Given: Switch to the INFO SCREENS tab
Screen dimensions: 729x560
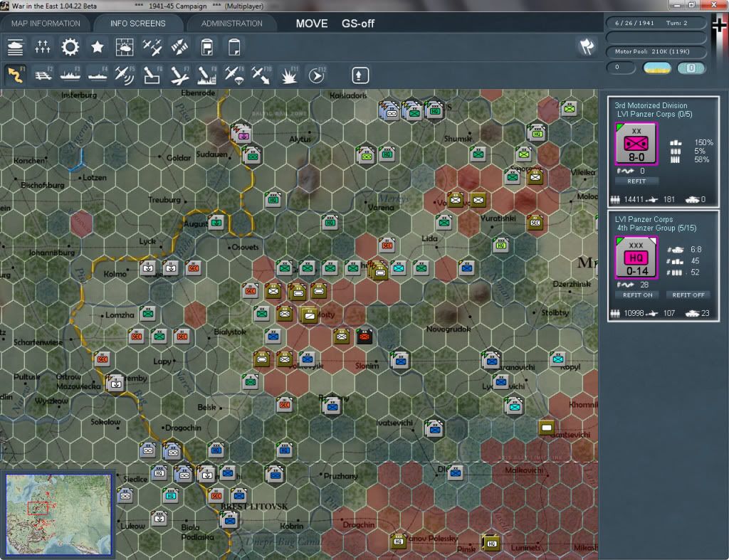Looking at the screenshot, I should 137,23.
